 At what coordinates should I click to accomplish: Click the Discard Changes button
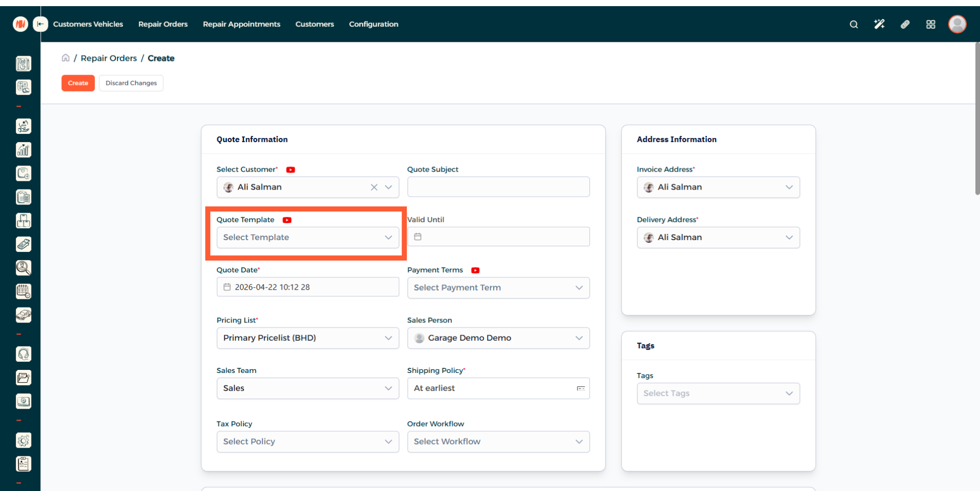131,83
